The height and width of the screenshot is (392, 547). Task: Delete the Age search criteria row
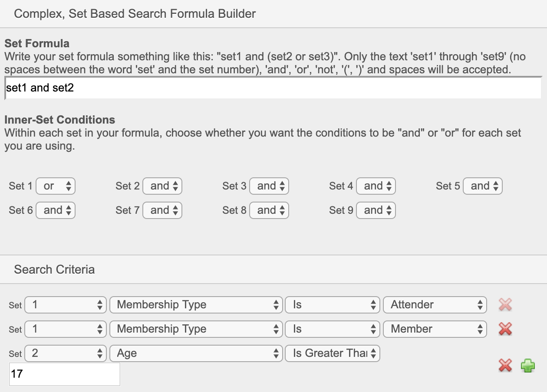click(505, 366)
